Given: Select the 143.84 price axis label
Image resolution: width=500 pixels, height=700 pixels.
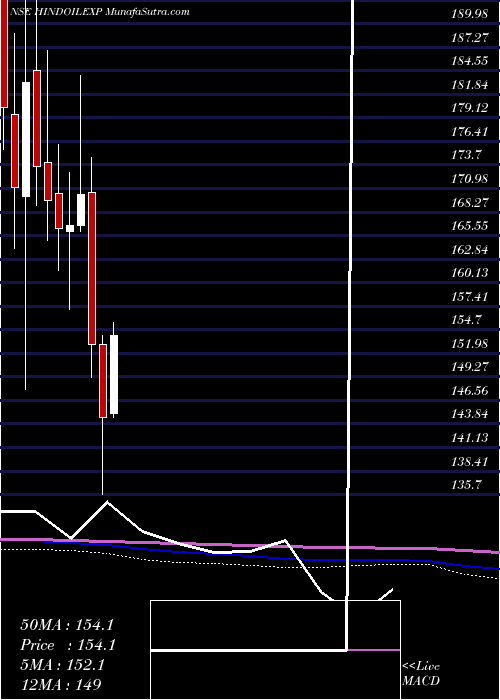Looking at the screenshot, I should (470, 415).
